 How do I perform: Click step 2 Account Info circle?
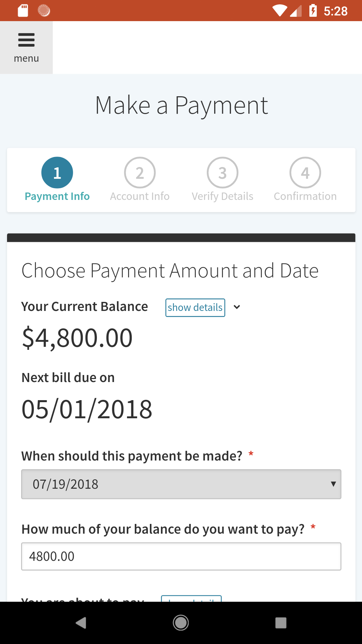140,173
